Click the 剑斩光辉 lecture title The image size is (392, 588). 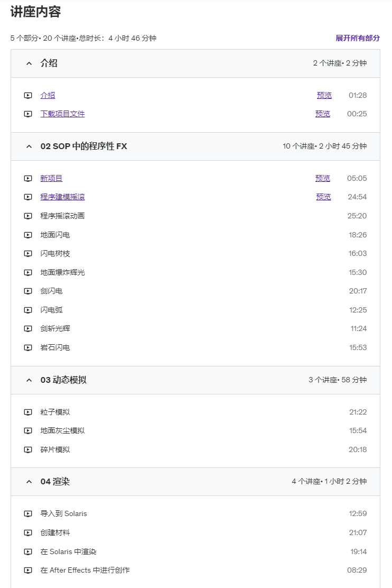click(55, 328)
